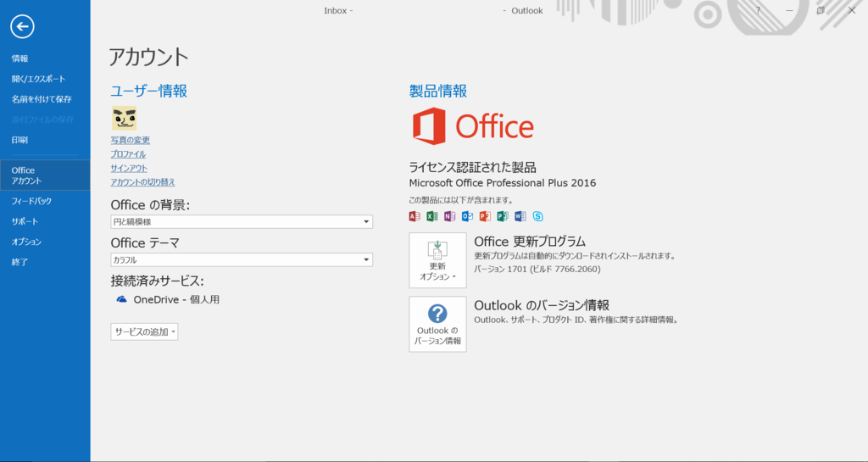This screenshot has height=462, width=868.
Task: Select フィードバック in the sidebar
Action: pyautogui.click(x=45, y=202)
